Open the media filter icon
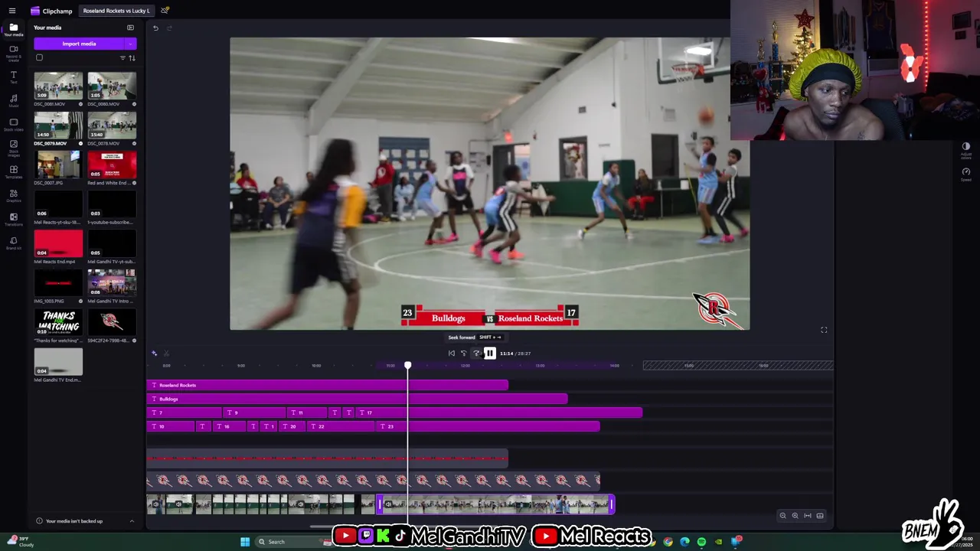 (x=122, y=58)
